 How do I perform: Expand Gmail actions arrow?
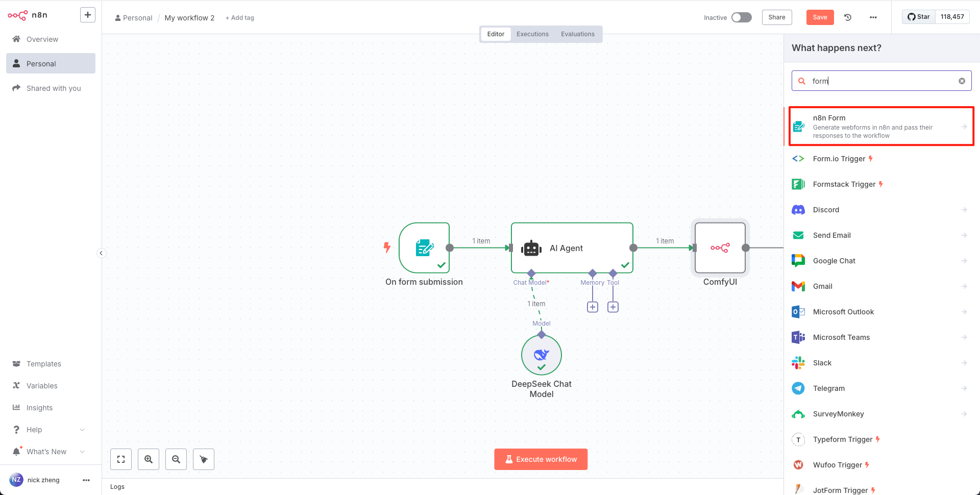964,286
